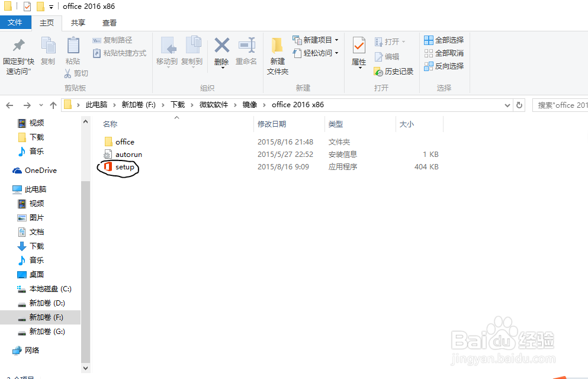Click 此电脑 in the address breadcrumb
This screenshot has height=379, width=588.
coord(97,105)
